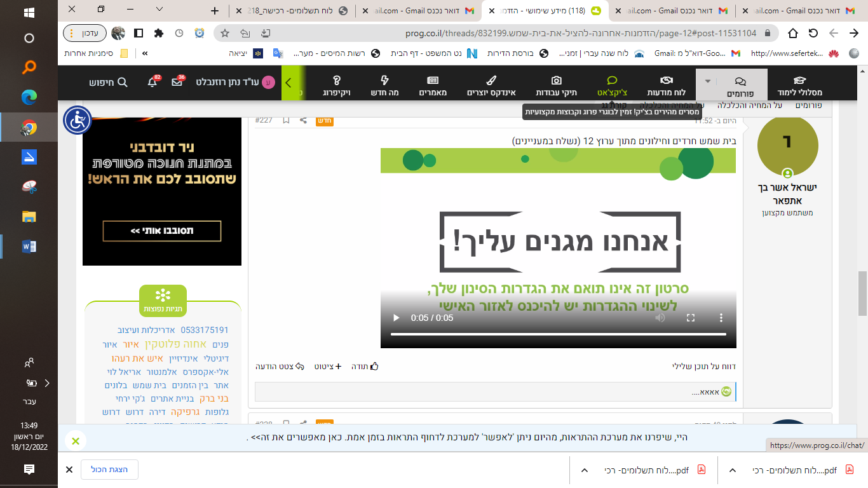Open the בני ברק tag link
The image size is (868, 488).
[215, 398]
